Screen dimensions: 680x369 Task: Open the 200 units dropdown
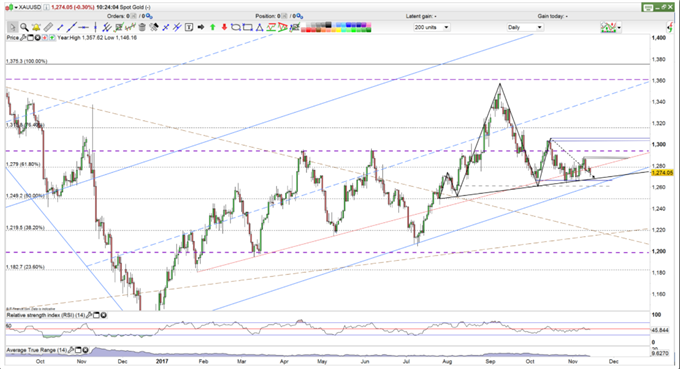click(431, 27)
